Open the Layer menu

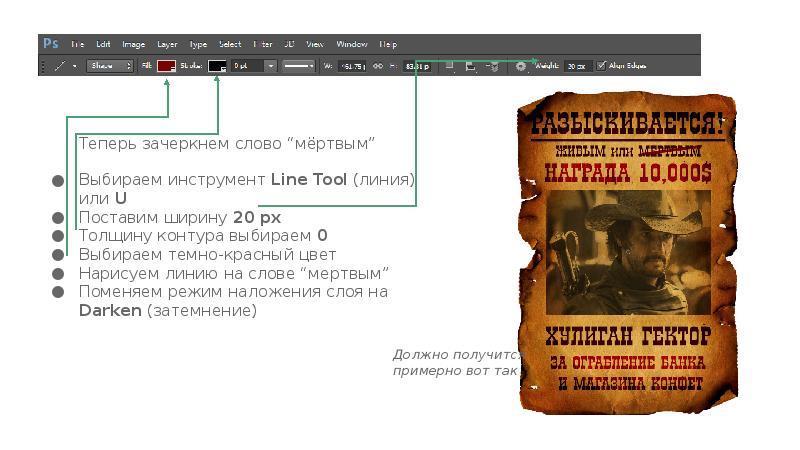click(167, 44)
